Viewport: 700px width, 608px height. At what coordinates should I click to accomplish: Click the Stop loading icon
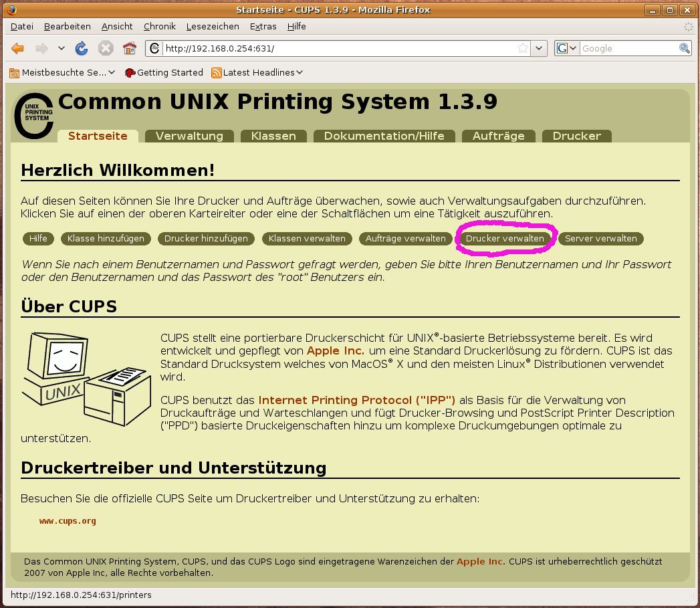pyautogui.click(x=106, y=48)
